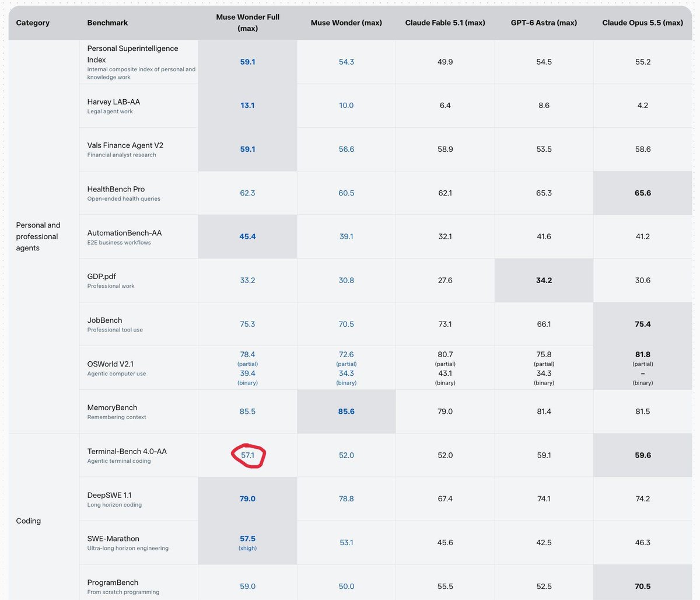Select the bold 70.5 ProgramBench score

click(x=642, y=586)
